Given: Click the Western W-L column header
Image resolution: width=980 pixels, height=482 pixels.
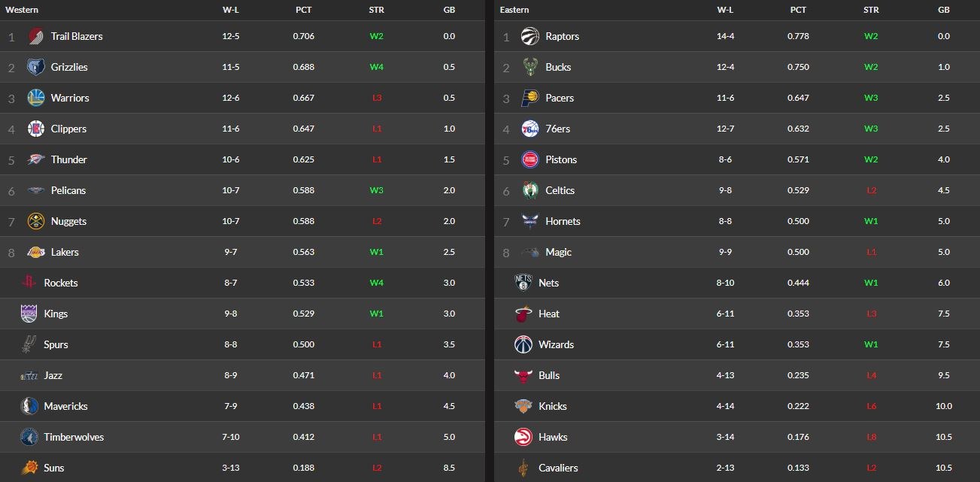Looking at the screenshot, I should 231,10.
